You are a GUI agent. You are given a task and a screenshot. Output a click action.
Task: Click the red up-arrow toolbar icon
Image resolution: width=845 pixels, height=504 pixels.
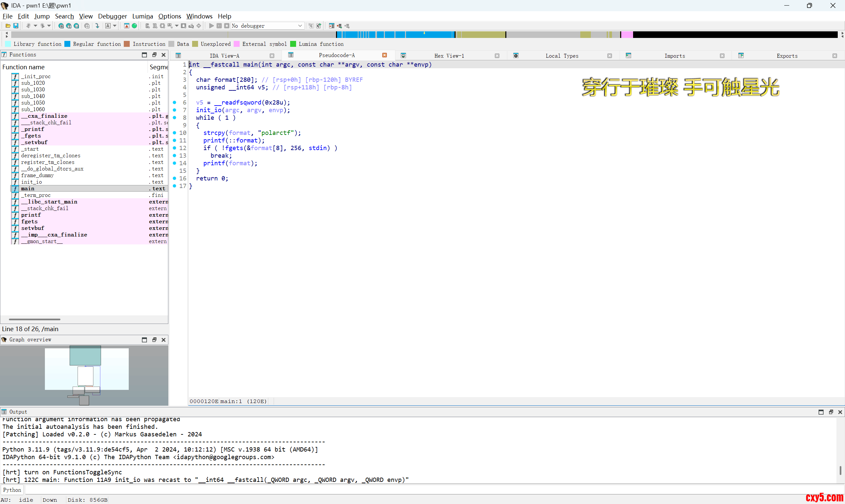pos(127,26)
